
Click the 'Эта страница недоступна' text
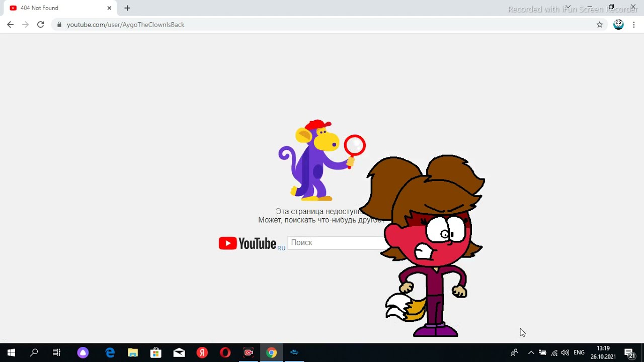(x=319, y=212)
